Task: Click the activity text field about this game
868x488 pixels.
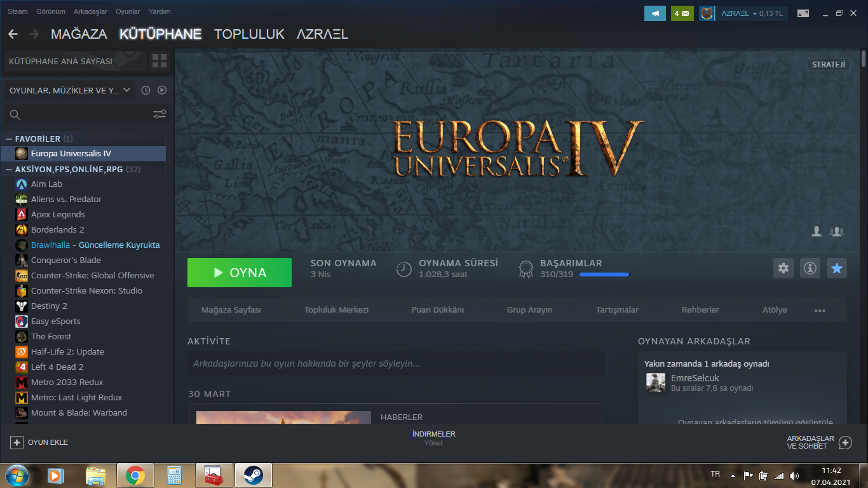Action: [396, 363]
